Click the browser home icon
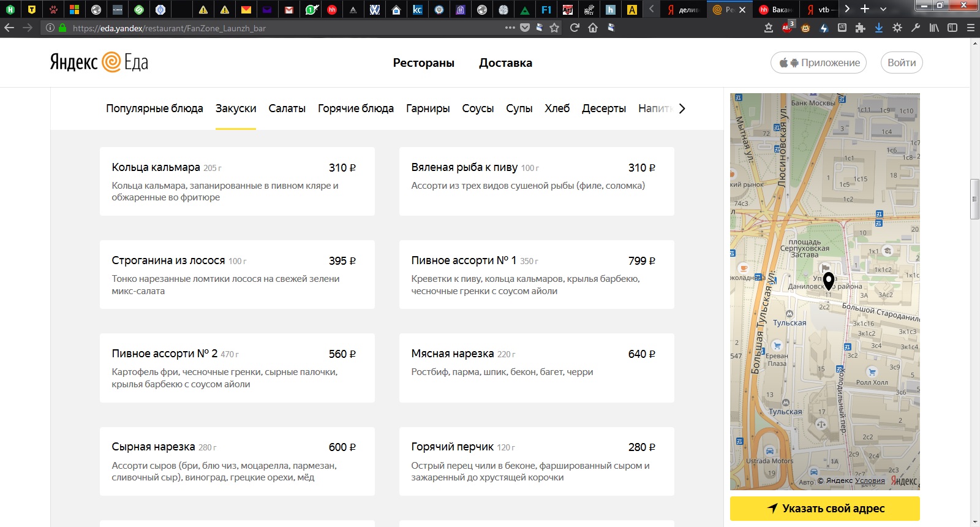 coord(593,28)
